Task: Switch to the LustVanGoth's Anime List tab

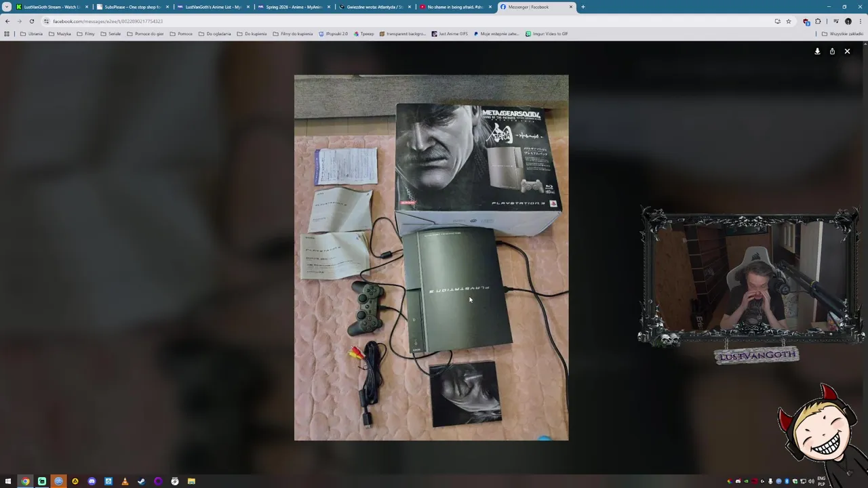Action: [x=213, y=7]
